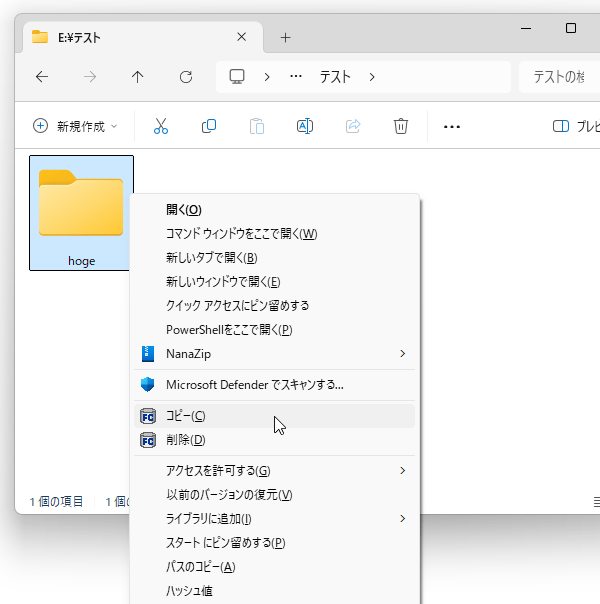Viewport: 600px width, 604px height.
Task: Choose 以前のバージョンの復元(V)
Action: point(274,495)
